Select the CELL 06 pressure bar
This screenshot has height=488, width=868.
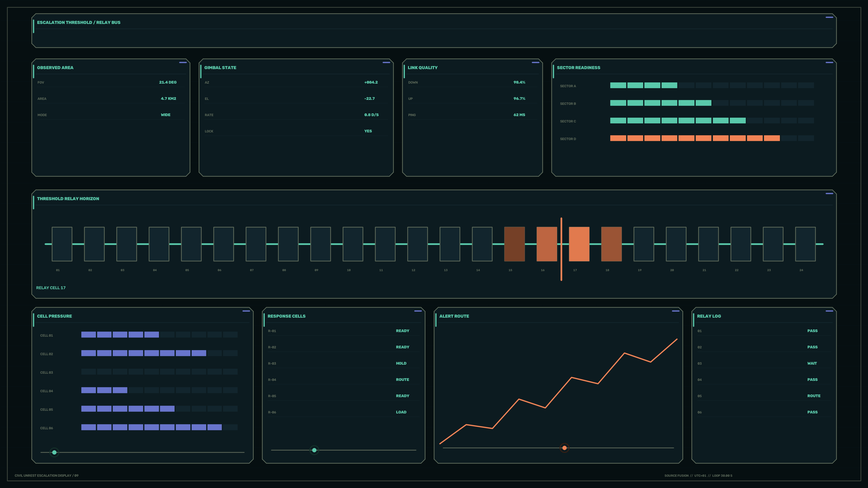click(x=159, y=427)
